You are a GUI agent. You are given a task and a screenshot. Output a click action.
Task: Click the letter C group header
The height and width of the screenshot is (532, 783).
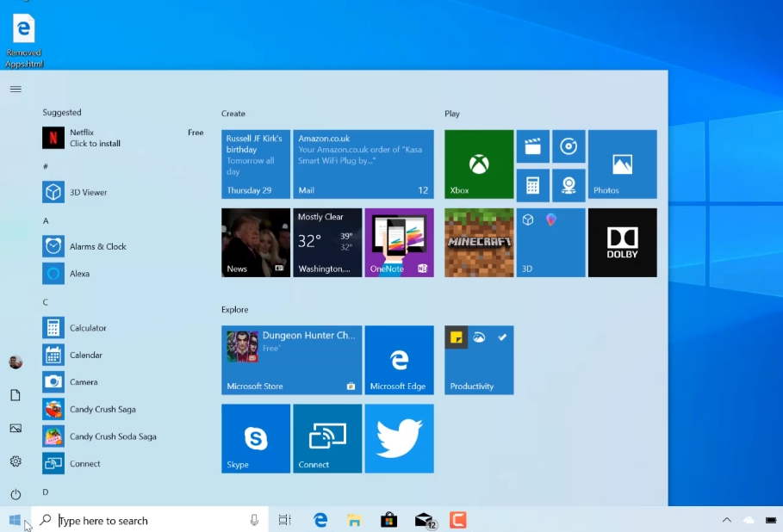46,302
